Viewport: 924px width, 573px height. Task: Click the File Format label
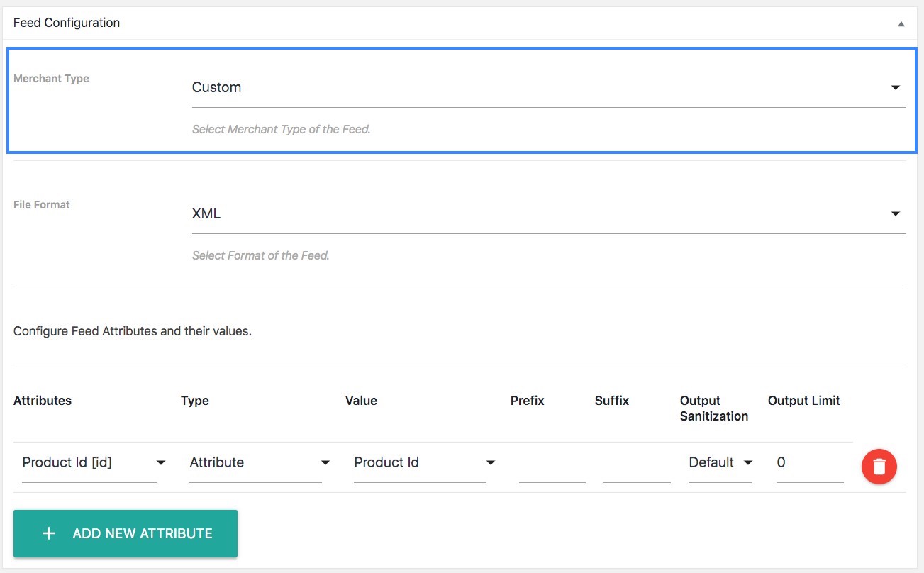pos(42,205)
